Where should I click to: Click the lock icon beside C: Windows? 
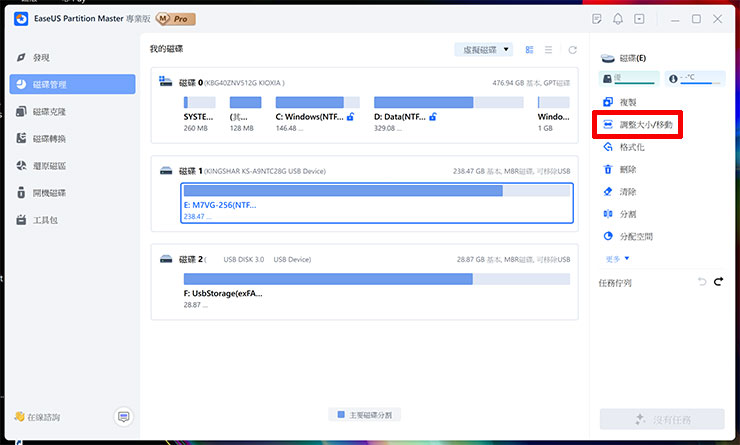click(350, 117)
